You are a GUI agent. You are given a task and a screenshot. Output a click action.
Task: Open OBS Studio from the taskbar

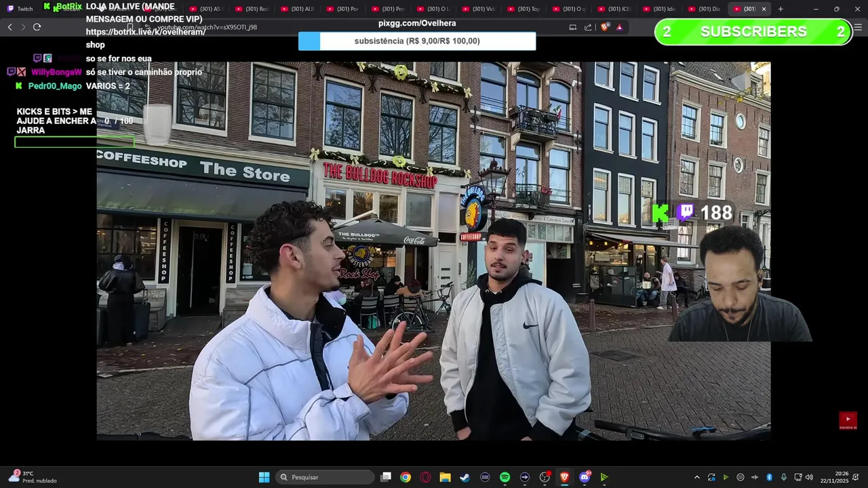(545, 477)
